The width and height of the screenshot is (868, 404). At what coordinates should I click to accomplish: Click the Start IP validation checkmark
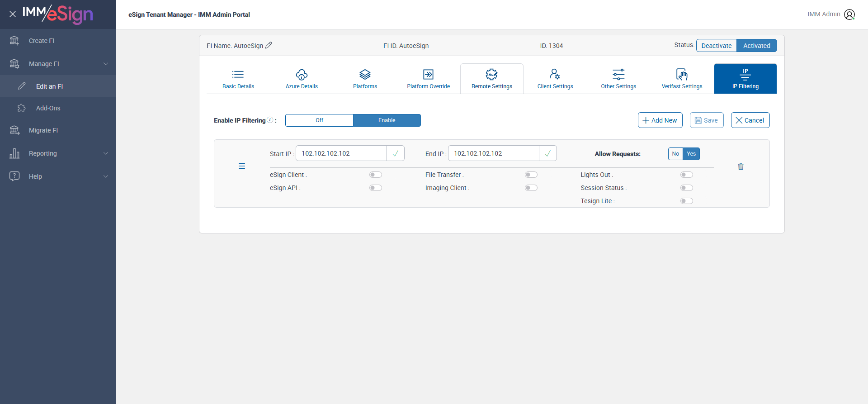(396, 153)
